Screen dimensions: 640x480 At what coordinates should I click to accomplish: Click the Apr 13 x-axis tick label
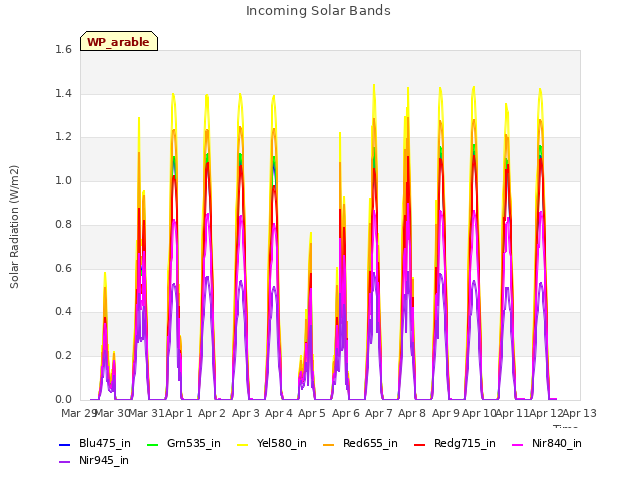[x=580, y=413]
